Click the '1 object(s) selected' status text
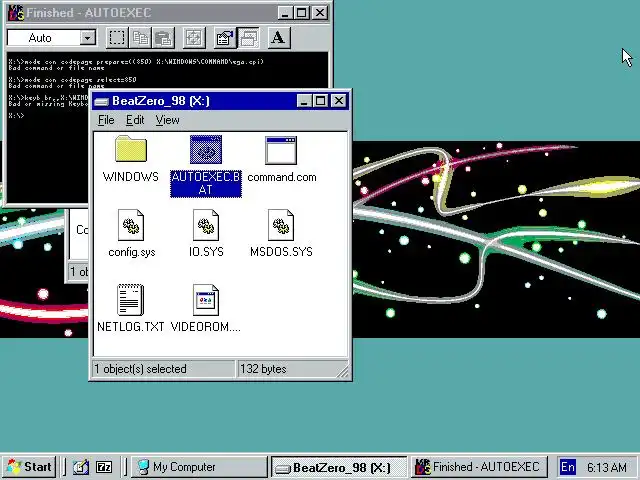The width and height of the screenshot is (640, 480). [141, 369]
